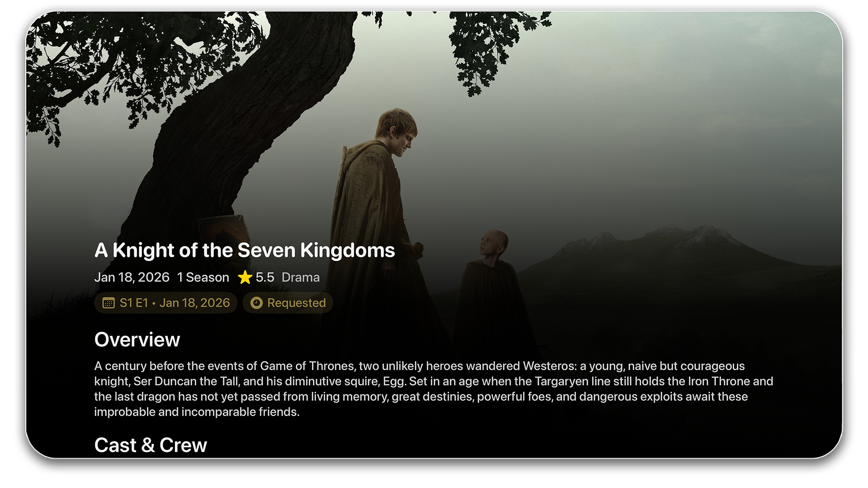Open the S1 E1 · Jan 18, 2026 badge
Viewport: 868px width, 488px height.
click(165, 303)
